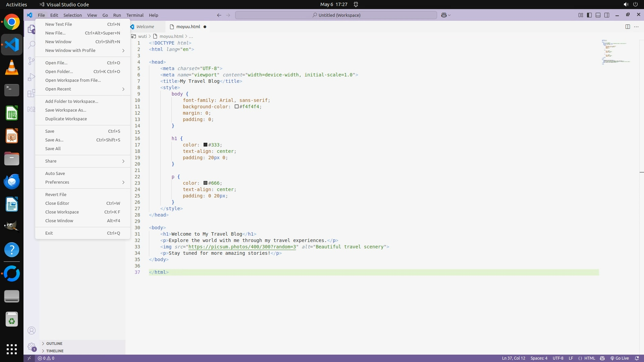
Task: Click the picsum.photos image URL link
Action: coord(242,247)
